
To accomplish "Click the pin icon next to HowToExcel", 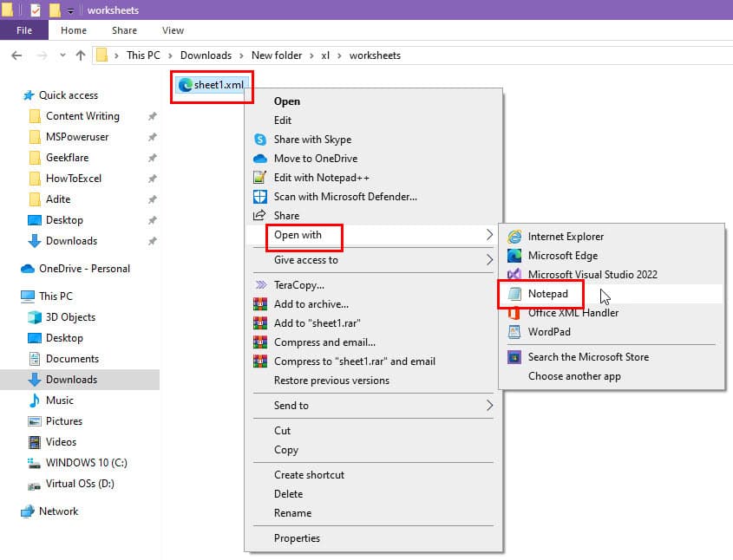I will click(x=153, y=179).
